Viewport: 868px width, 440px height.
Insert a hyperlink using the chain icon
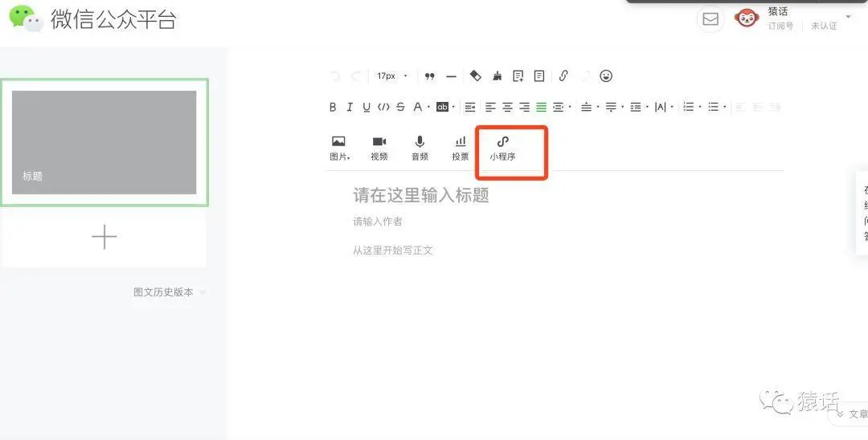click(x=563, y=76)
